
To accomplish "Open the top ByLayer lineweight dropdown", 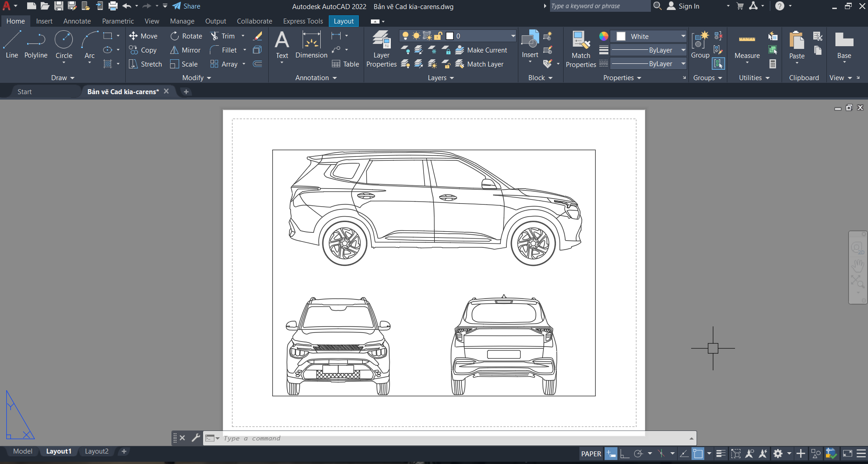I will [x=648, y=50].
